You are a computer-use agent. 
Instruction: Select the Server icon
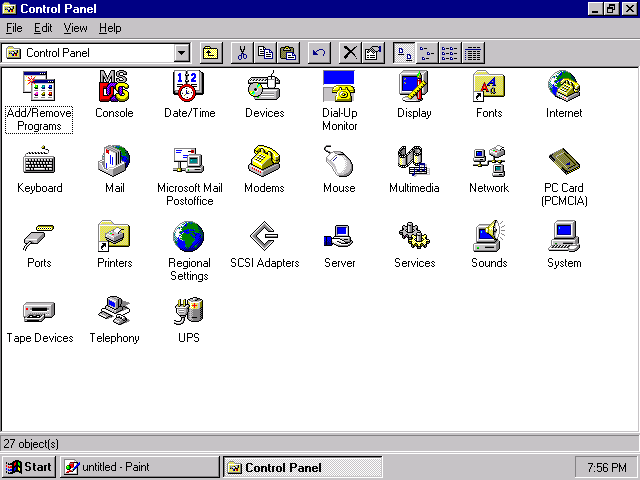pos(339,236)
